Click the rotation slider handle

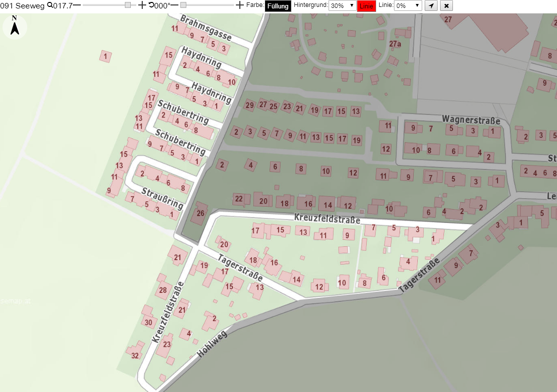(x=183, y=5)
